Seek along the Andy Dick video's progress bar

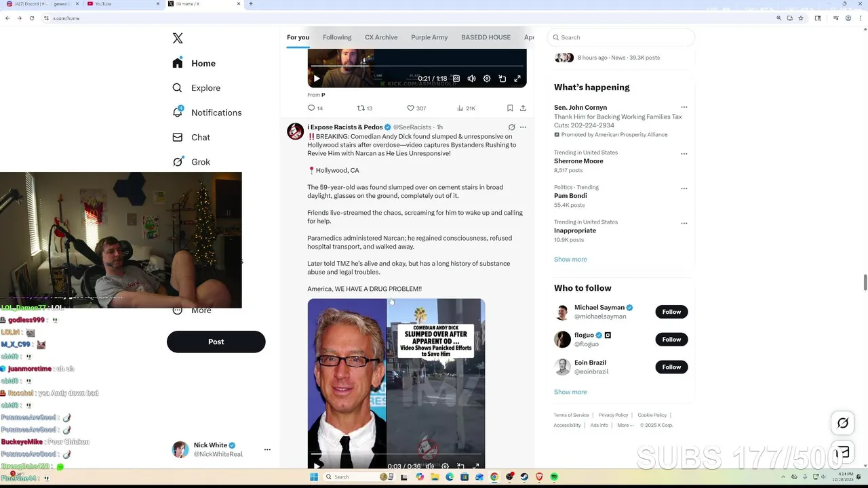coord(397,454)
